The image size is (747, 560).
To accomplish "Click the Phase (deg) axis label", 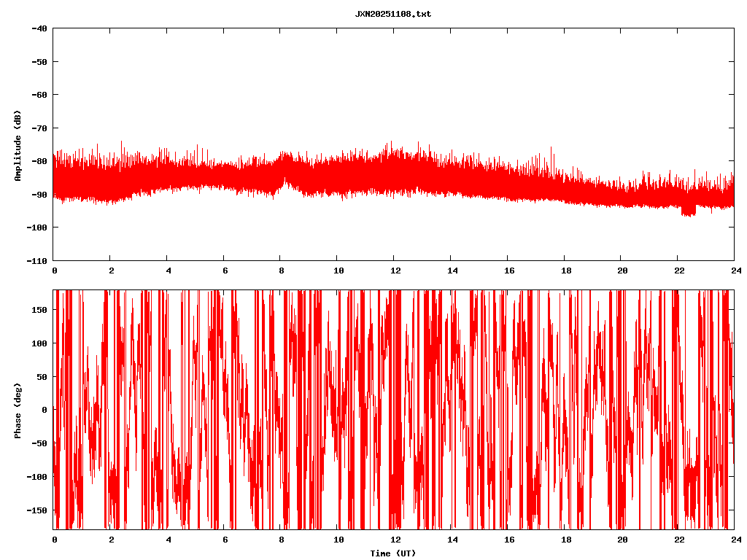I will click(x=18, y=410).
